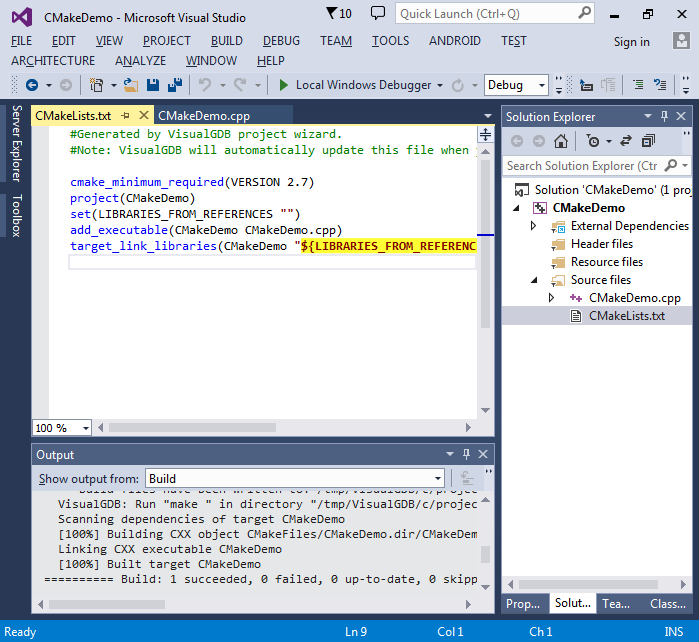This screenshot has height=642, width=699.
Task: Open the Toolbox side tab
Action: tap(16, 215)
